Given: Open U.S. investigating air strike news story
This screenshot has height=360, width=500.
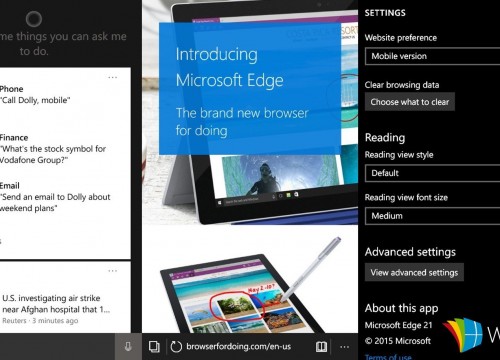Looking at the screenshot, I should (56, 304).
